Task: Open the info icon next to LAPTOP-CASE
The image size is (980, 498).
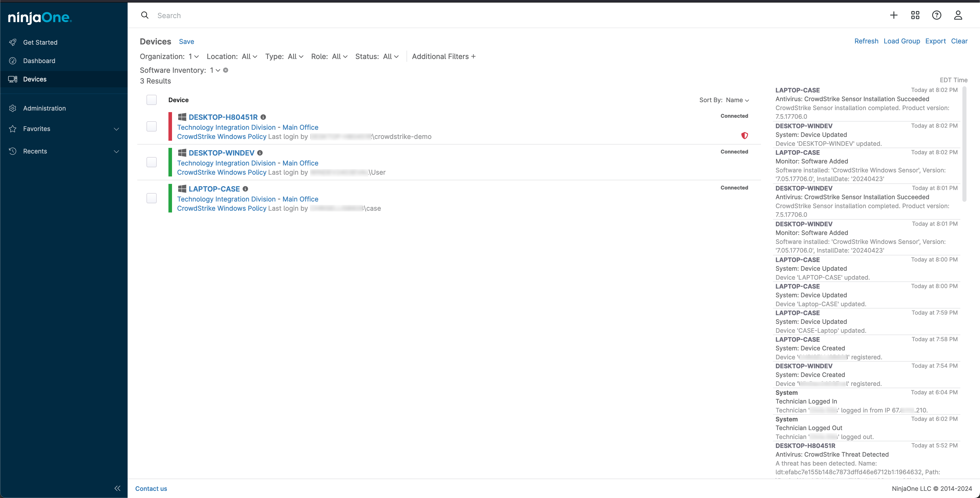Action: click(246, 188)
